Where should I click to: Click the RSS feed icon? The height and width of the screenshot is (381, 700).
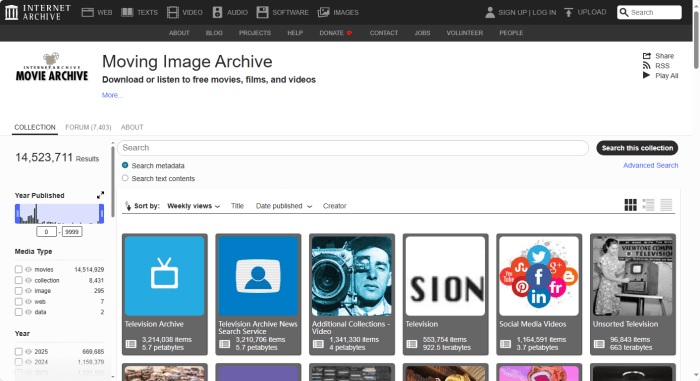[646, 66]
